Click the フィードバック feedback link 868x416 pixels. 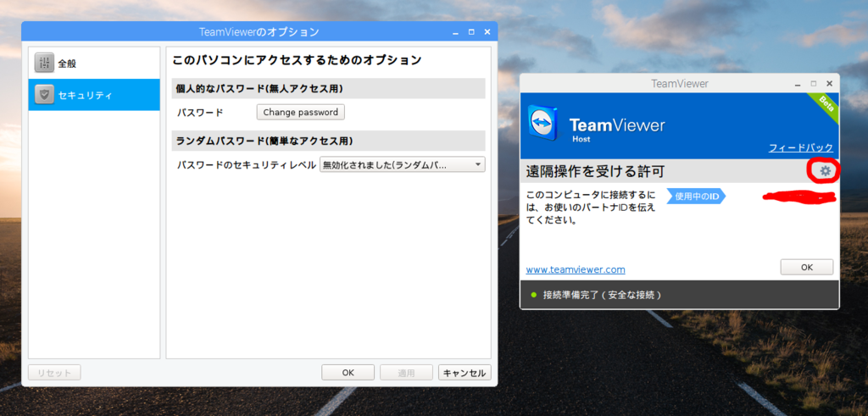(800, 147)
